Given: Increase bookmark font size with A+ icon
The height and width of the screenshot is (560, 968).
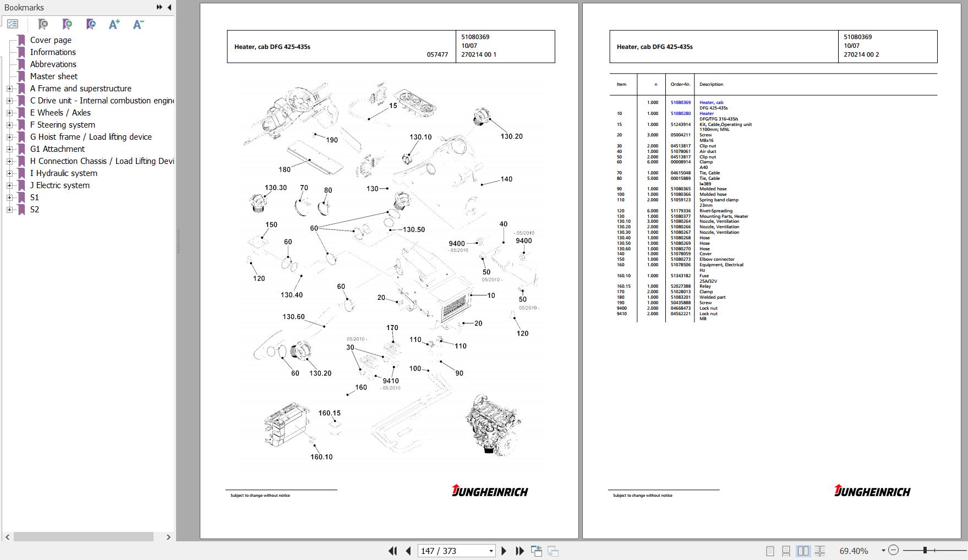Looking at the screenshot, I should (114, 24).
